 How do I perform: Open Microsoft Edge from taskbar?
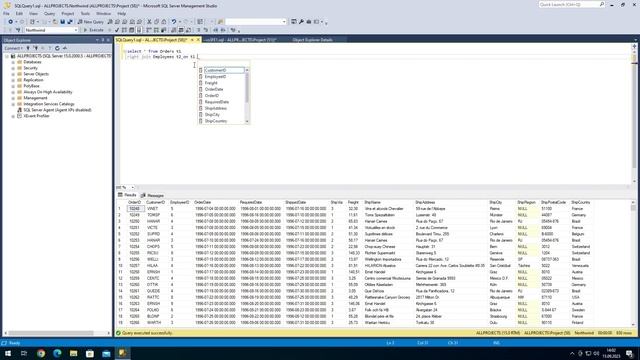pos(57,353)
